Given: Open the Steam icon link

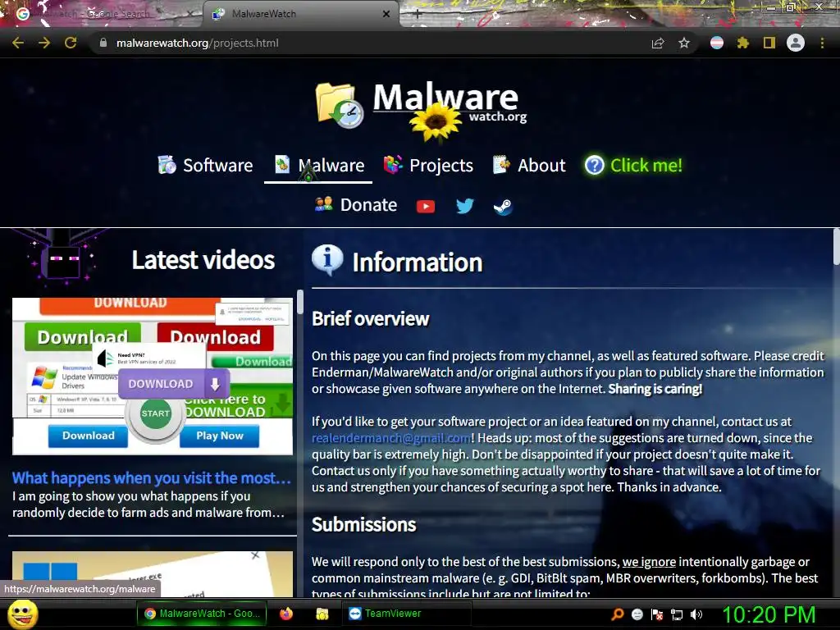Looking at the screenshot, I should click(x=503, y=207).
